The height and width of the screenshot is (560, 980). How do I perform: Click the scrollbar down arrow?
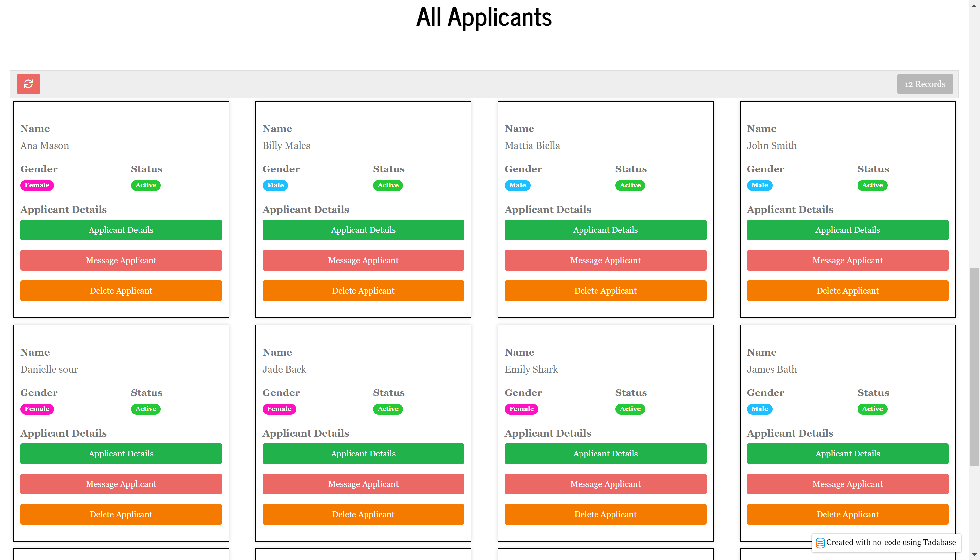click(x=974, y=555)
